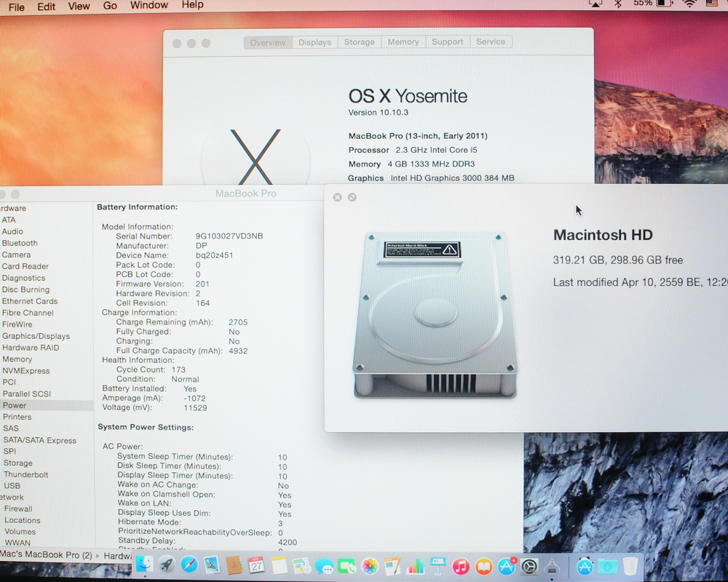
Task: Select USB in the sidebar
Action: 12,486
